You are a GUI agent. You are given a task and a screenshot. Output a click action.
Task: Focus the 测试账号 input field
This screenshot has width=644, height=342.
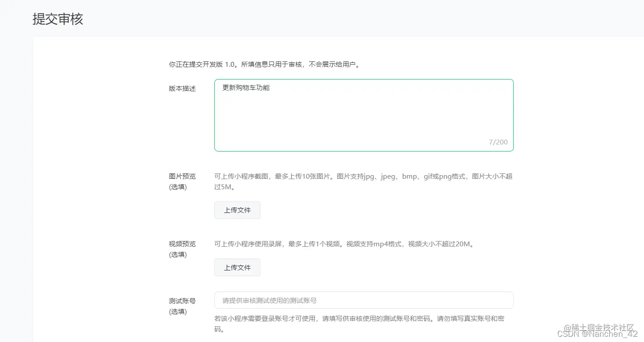pyautogui.click(x=364, y=300)
